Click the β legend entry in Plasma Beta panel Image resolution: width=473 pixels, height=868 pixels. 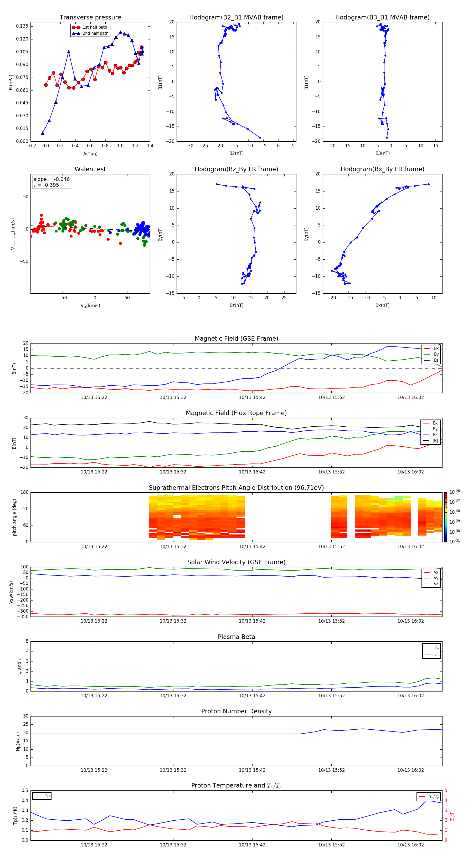(x=431, y=654)
